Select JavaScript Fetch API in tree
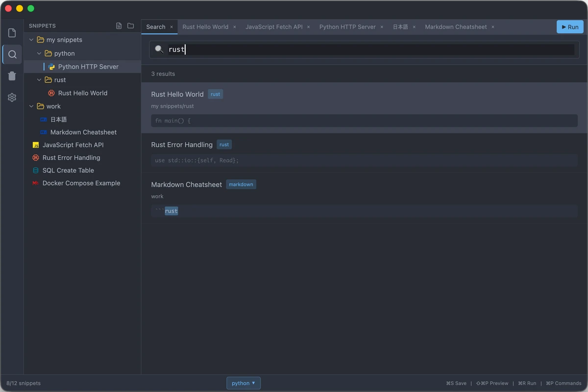Image resolution: width=588 pixels, height=392 pixels. point(82,145)
